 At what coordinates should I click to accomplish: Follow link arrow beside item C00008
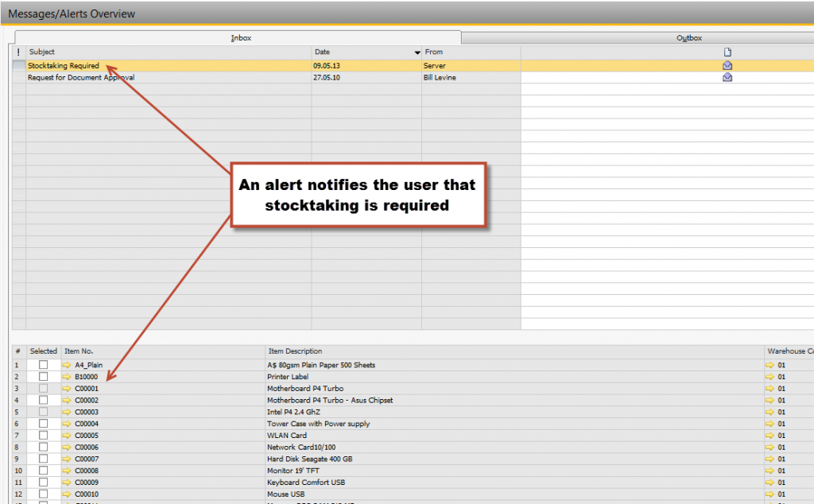click(x=68, y=471)
